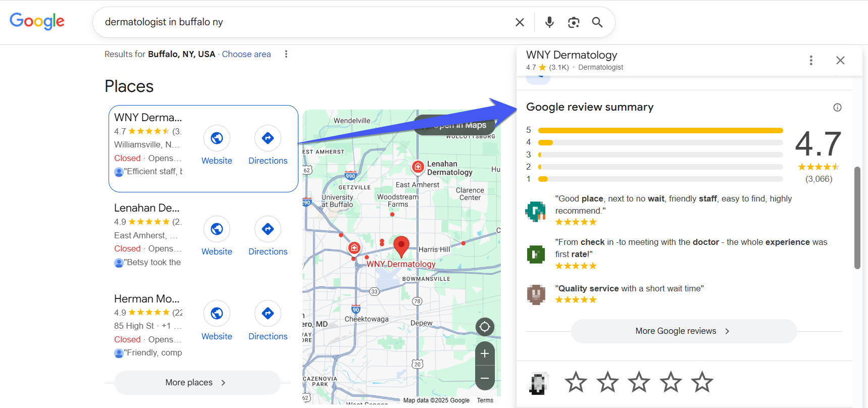868x408 pixels.
Task: Click "Friendly, comp" review snippet
Action: [153, 353]
